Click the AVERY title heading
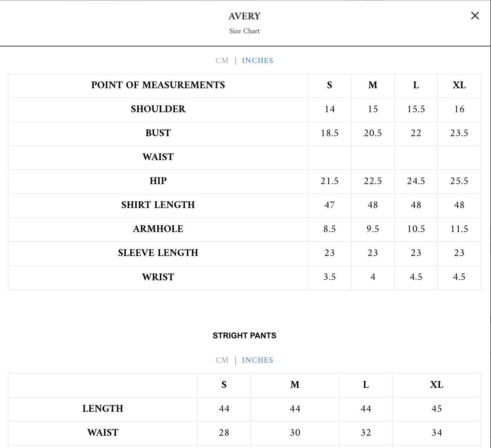 244,16
